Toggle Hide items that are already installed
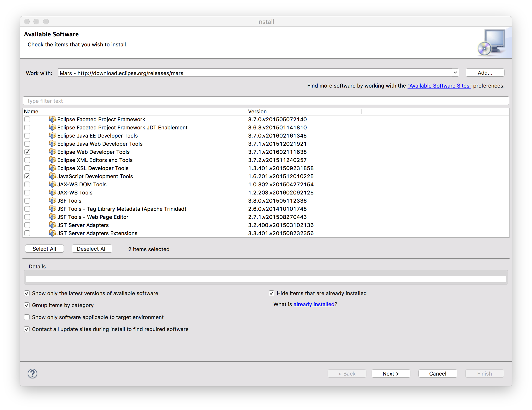The height and width of the screenshot is (410, 532). (x=271, y=293)
